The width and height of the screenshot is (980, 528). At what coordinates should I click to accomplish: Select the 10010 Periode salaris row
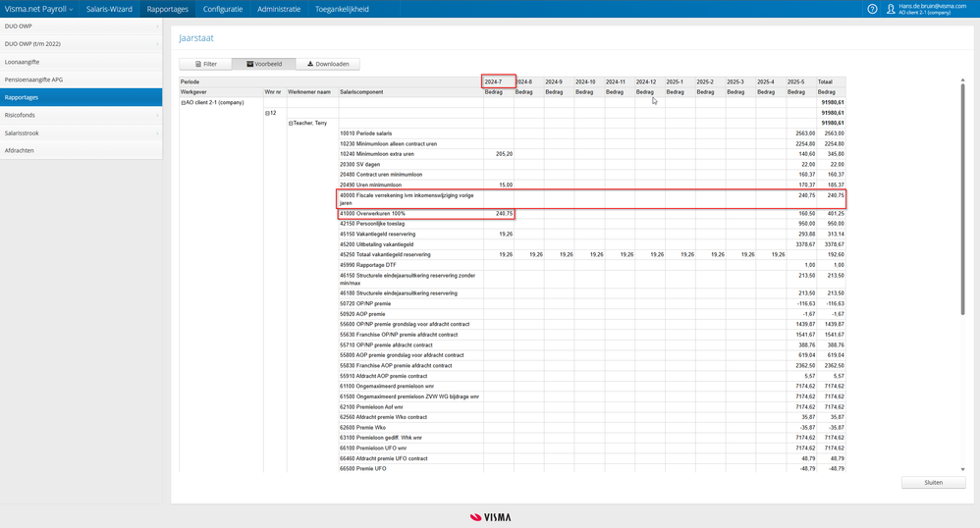click(x=592, y=133)
